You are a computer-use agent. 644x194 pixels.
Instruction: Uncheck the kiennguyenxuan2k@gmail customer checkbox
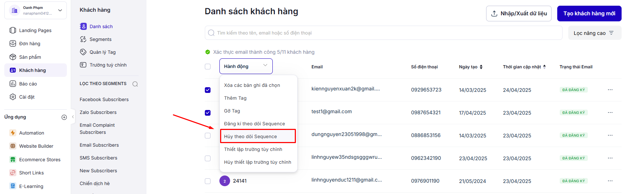coord(208,90)
